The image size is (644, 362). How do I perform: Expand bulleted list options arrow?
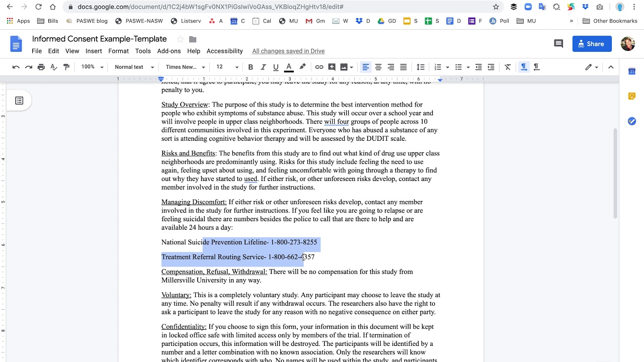tap(468, 67)
